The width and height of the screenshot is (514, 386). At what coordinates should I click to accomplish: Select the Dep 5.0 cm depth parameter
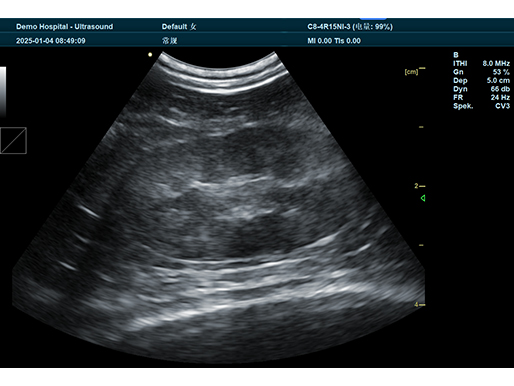(x=481, y=80)
